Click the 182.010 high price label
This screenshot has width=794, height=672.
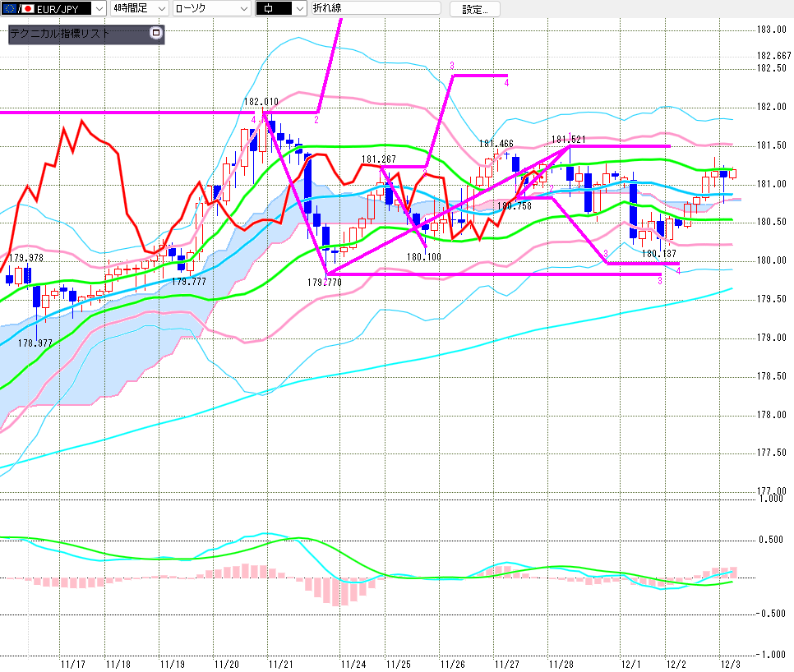tap(261, 102)
